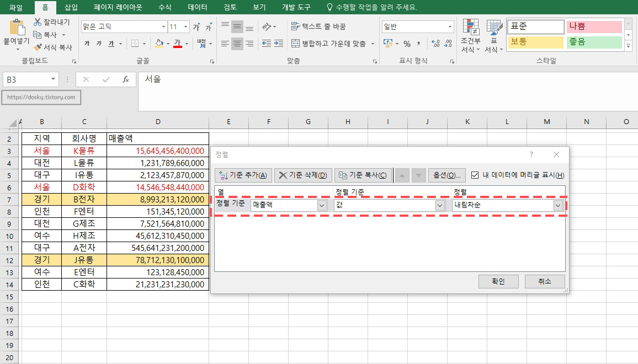
Task: Open Format as Table (표 서식)
Action: pyautogui.click(x=494, y=36)
